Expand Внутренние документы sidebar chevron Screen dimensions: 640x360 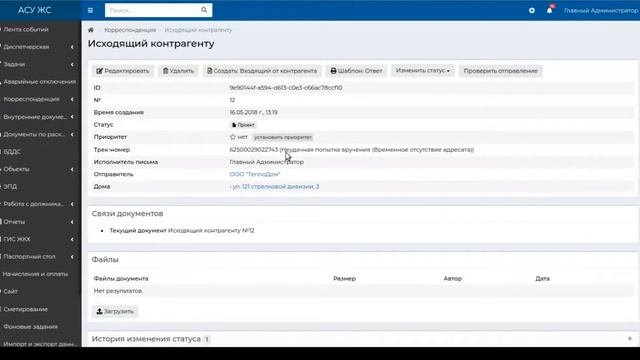pyautogui.click(x=72, y=117)
